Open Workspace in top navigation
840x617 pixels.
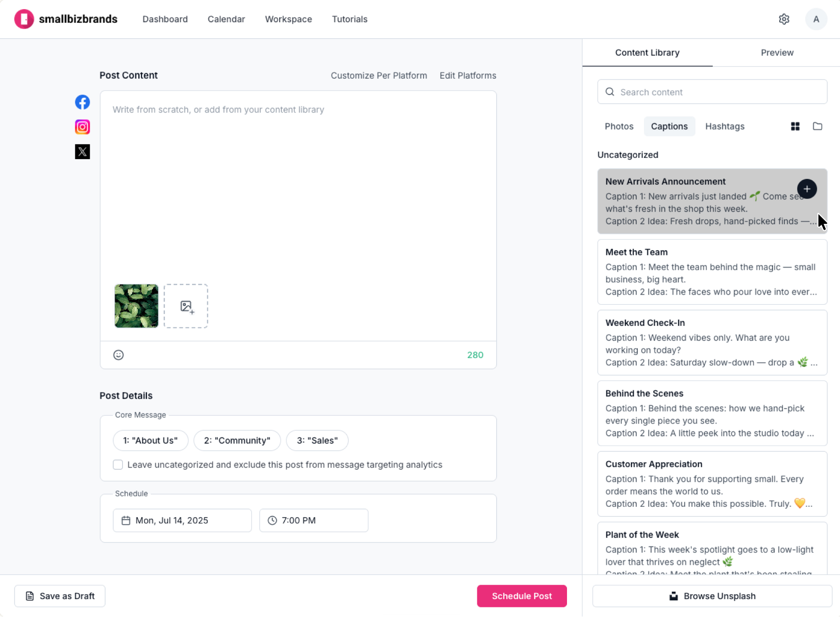pyautogui.click(x=288, y=19)
